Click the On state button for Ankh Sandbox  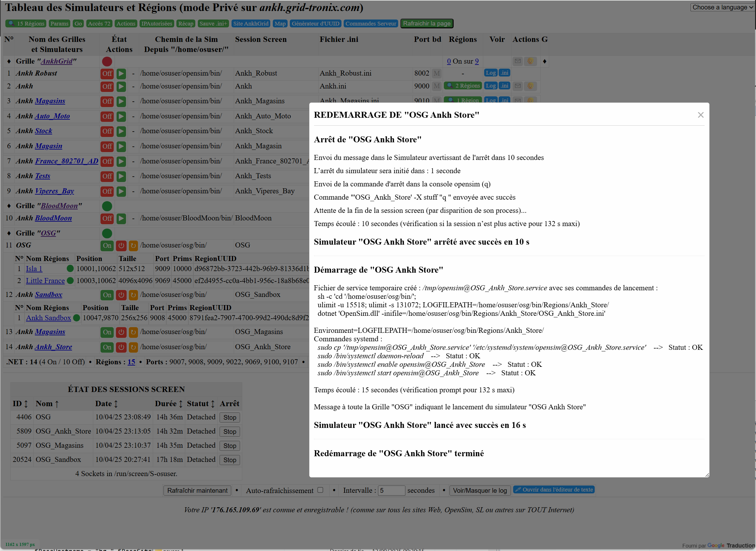pos(107,295)
